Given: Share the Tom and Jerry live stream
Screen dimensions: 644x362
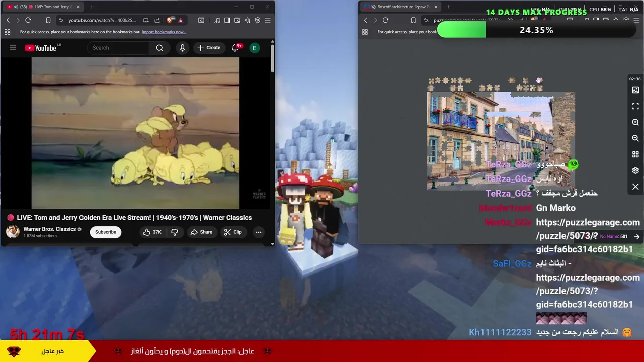Looking at the screenshot, I should click(x=201, y=232).
